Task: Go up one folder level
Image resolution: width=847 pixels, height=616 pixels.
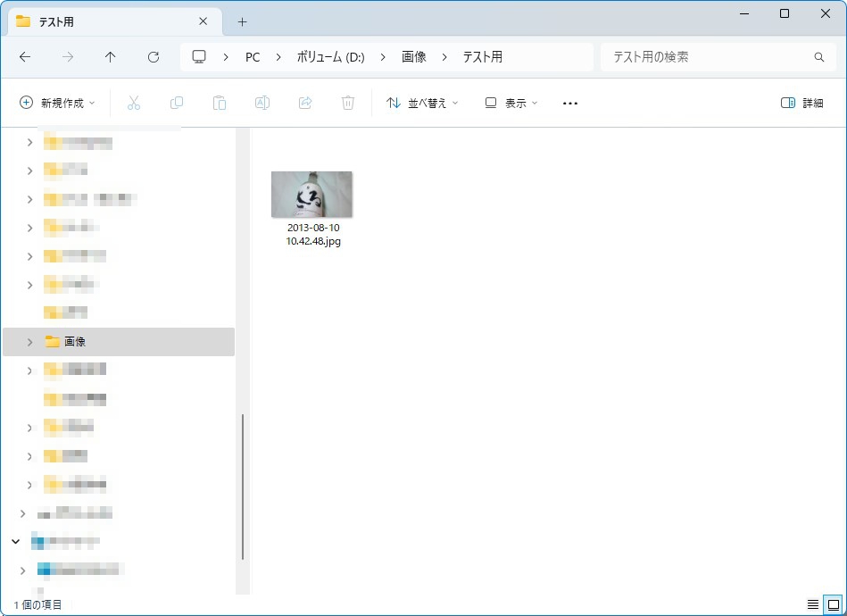Action: pos(111,57)
